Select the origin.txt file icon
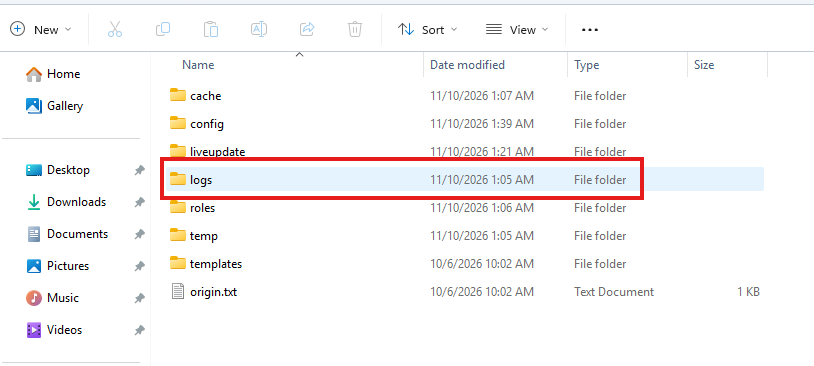814x366 pixels. coord(178,292)
